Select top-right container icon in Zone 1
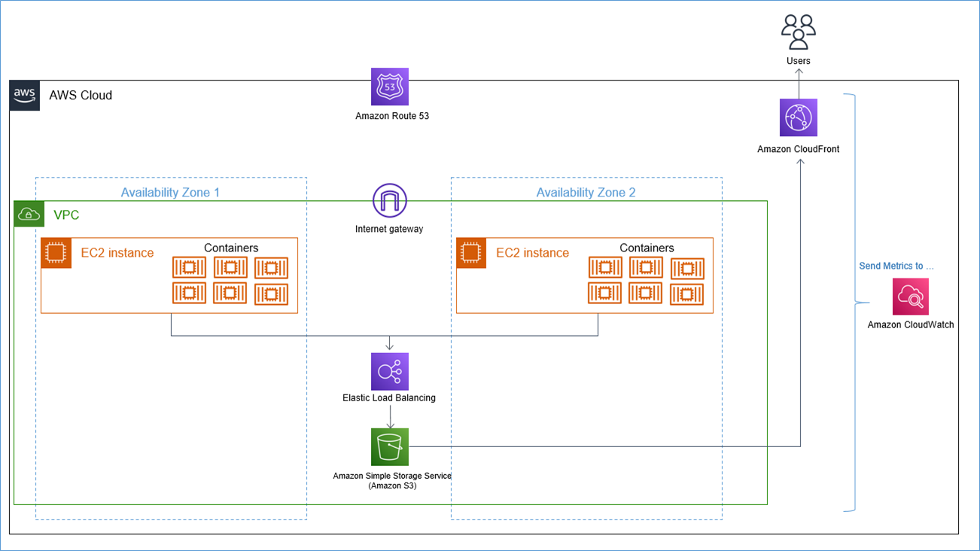This screenshot has width=980, height=551. coord(272,267)
